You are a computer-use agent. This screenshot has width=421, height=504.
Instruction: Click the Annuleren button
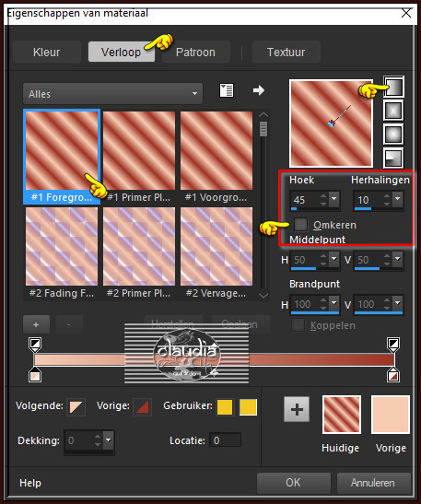point(373,483)
